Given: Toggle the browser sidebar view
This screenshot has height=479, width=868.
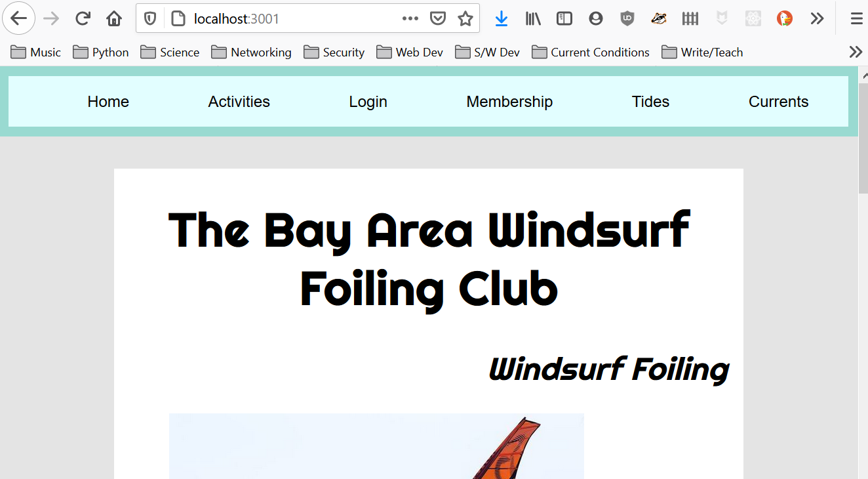Looking at the screenshot, I should click(x=564, y=18).
